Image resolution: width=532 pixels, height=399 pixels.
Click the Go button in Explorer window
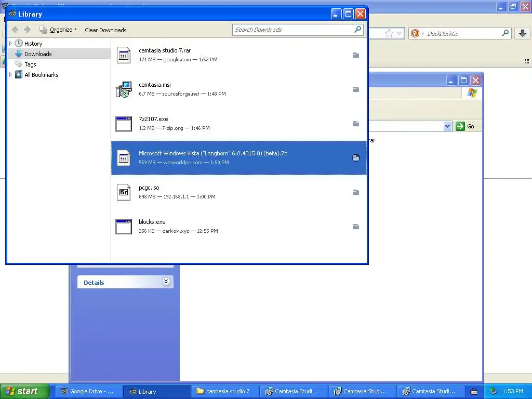pos(465,126)
